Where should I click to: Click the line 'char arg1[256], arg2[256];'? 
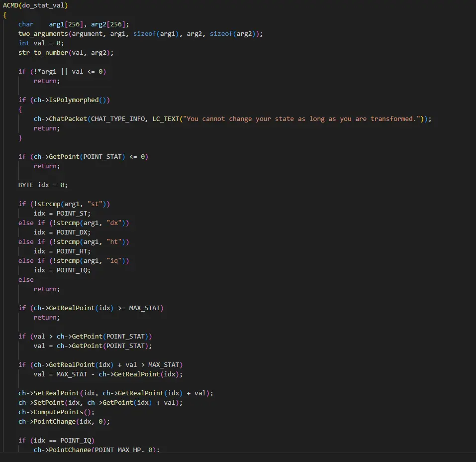74,24
